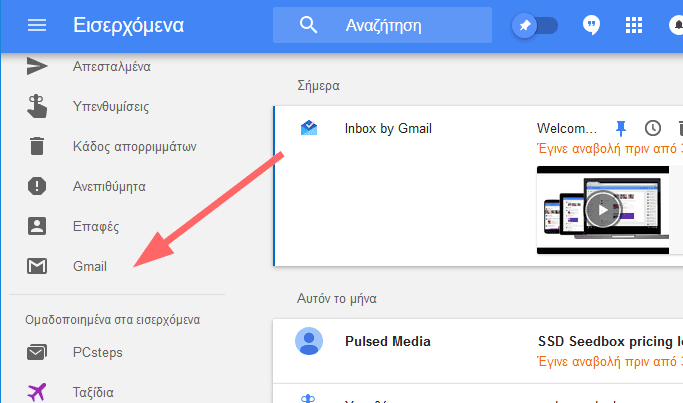Click the search magnifier icon
This screenshot has width=683, height=403.
pyautogui.click(x=308, y=25)
